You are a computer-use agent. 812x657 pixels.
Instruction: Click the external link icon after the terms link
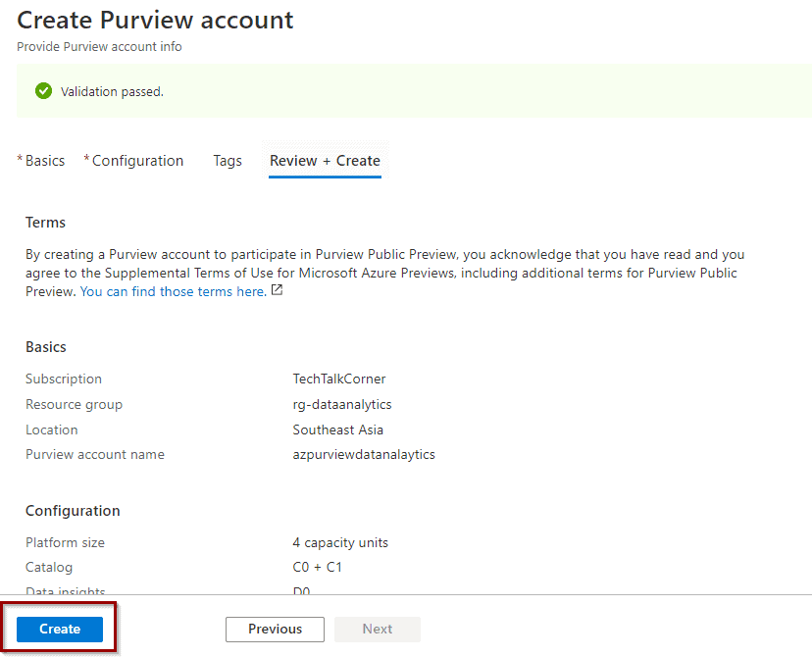pos(278,290)
